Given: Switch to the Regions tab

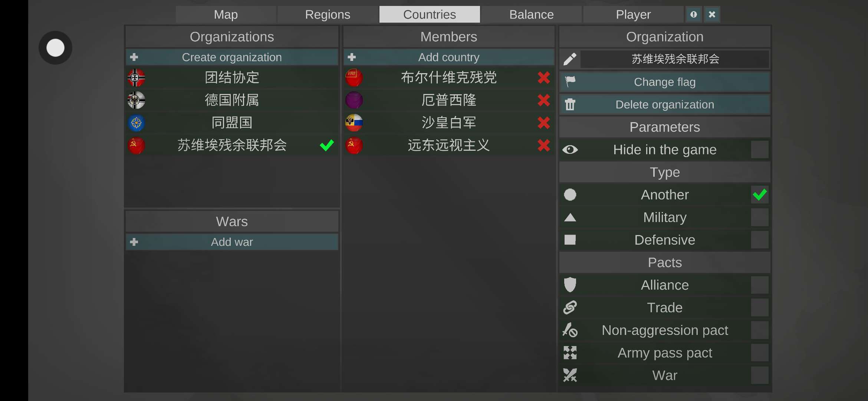Looking at the screenshot, I should click(x=328, y=14).
